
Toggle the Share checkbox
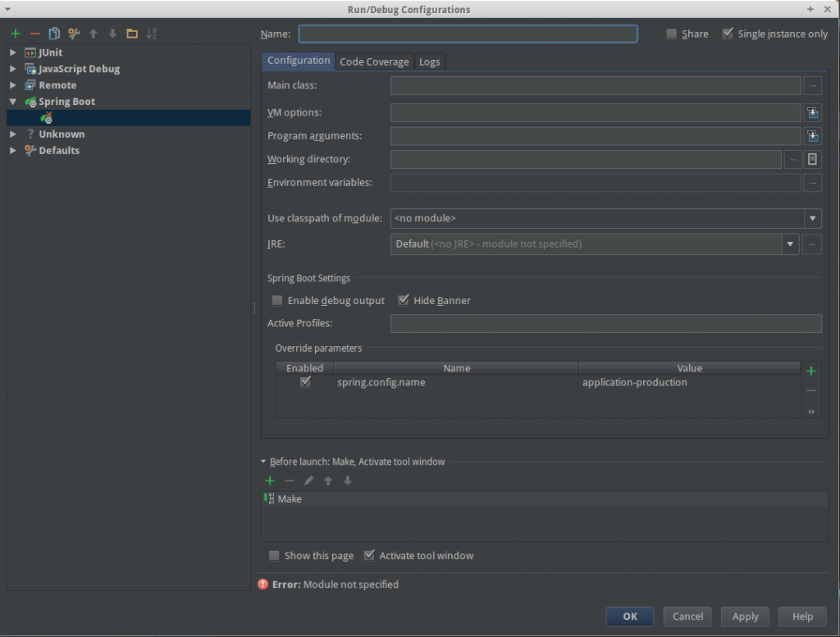pyautogui.click(x=671, y=34)
